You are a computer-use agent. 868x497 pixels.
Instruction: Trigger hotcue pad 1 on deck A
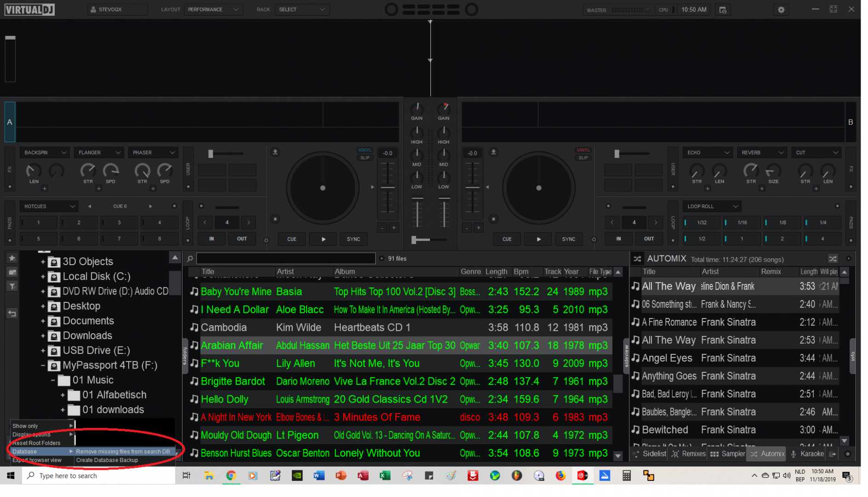coord(39,223)
